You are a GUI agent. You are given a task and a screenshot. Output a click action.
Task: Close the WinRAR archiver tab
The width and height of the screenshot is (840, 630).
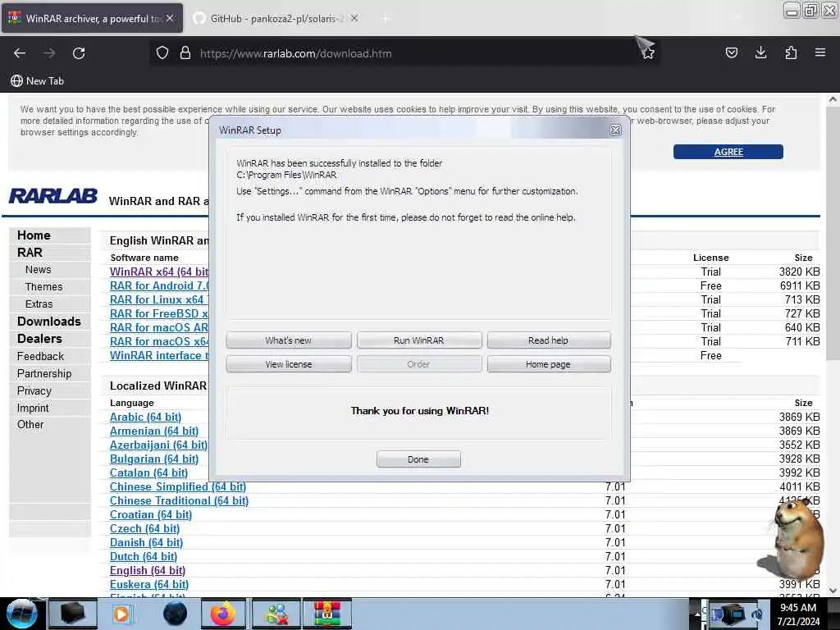point(169,18)
